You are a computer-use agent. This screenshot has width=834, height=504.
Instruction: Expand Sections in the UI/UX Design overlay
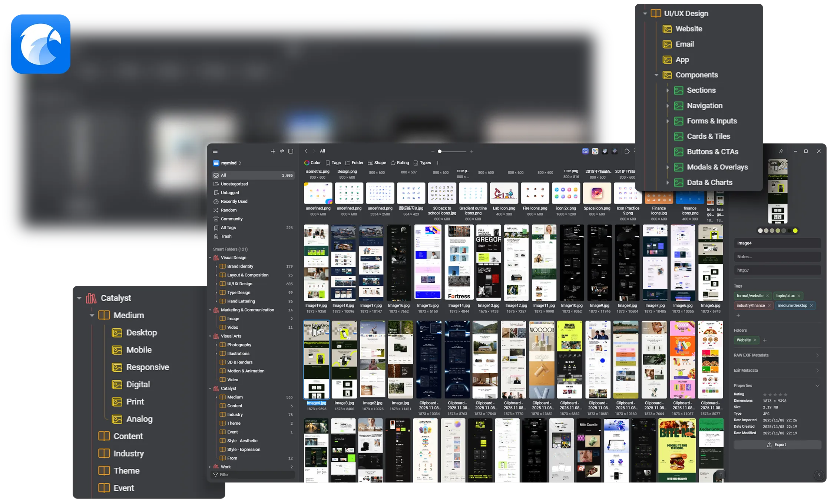coord(668,90)
